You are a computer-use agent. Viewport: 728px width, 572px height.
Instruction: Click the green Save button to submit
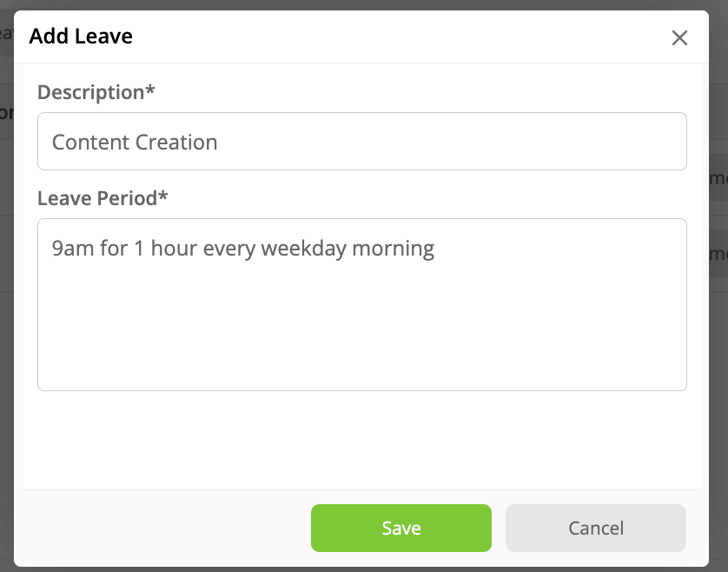click(x=400, y=528)
